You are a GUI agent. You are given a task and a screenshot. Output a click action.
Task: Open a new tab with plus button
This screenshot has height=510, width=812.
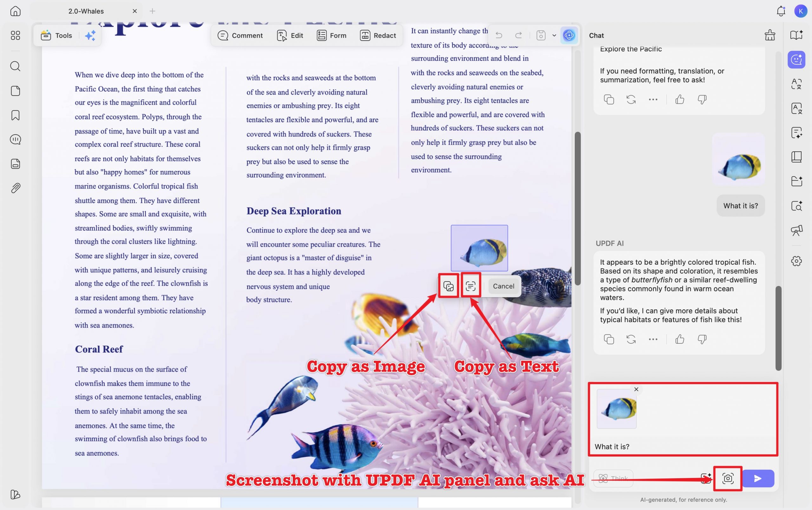[152, 11]
